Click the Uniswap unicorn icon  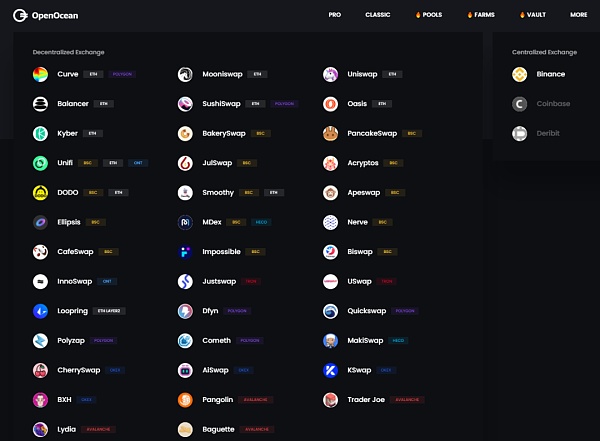(x=330, y=74)
